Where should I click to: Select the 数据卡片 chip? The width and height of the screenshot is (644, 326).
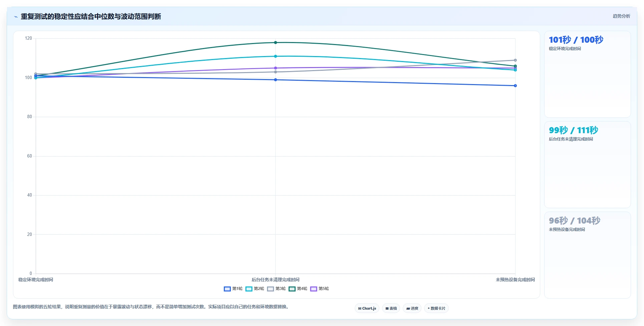tap(436, 308)
